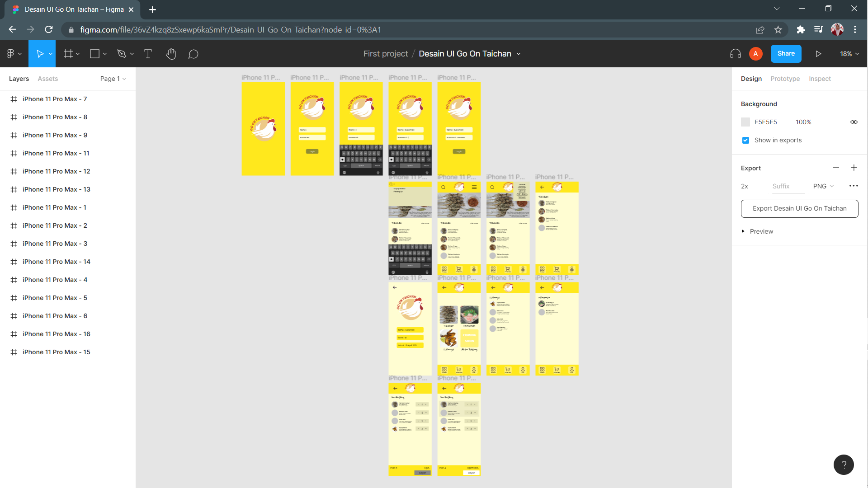The height and width of the screenshot is (488, 868).
Task: Open the PNG format dropdown
Action: (822, 186)
